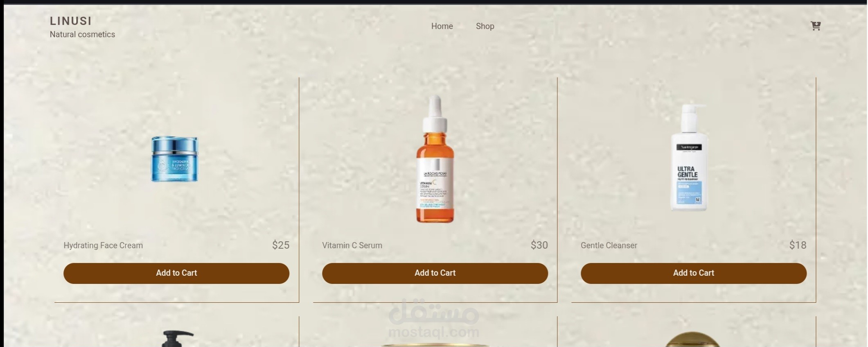The image size is (868, 347).
Task: Add Vitamin C Serum to cart
Action: click(435, 273)
